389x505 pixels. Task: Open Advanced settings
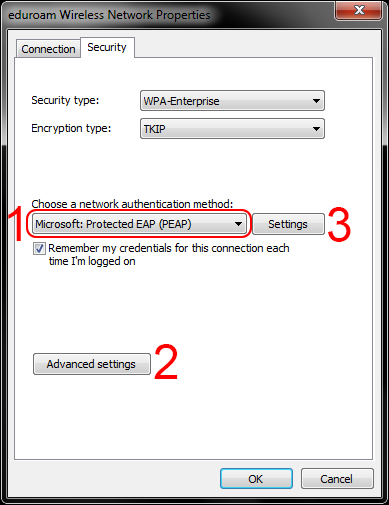coord(92,364)
